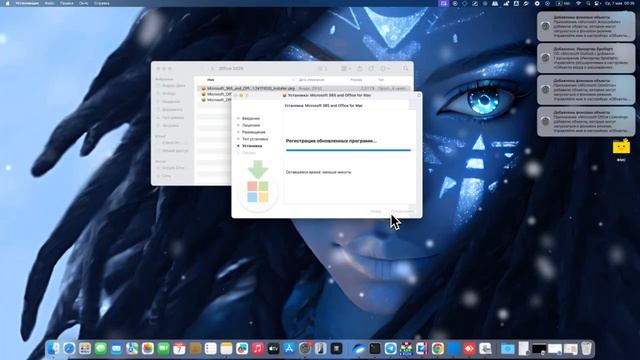Launch Safari from the Dock
This screenshot has height=360, width=640.
69,349
